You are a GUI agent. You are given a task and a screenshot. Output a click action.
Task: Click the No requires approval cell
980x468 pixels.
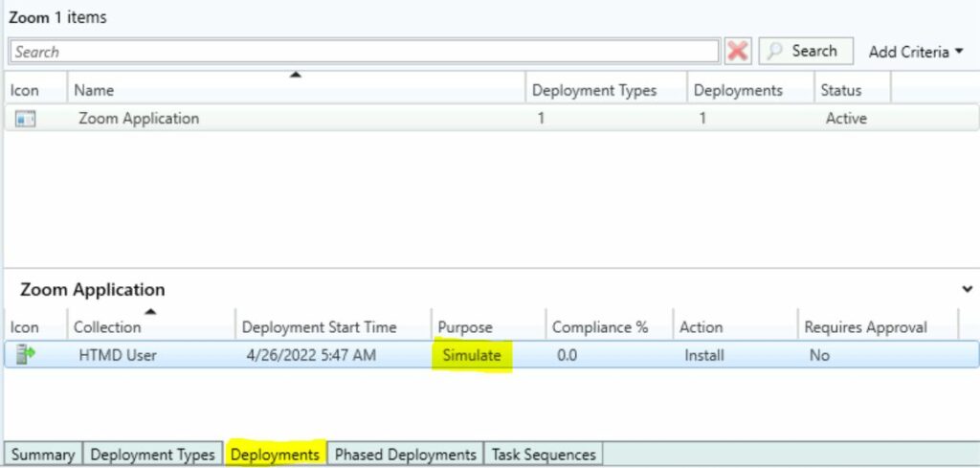(x=819, y=355)
